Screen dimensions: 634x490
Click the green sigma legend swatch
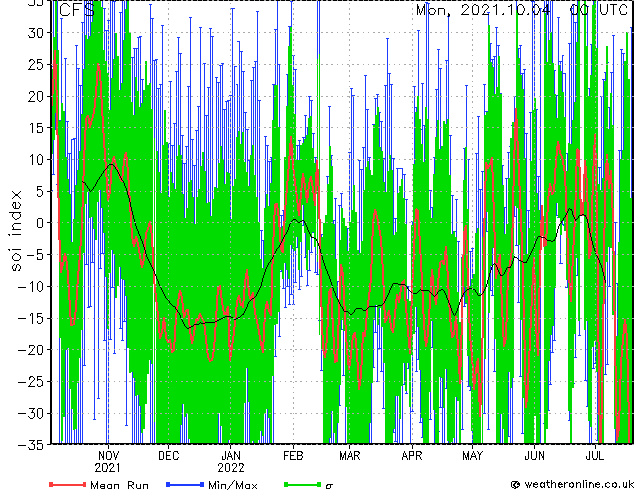tap(303, 484)
